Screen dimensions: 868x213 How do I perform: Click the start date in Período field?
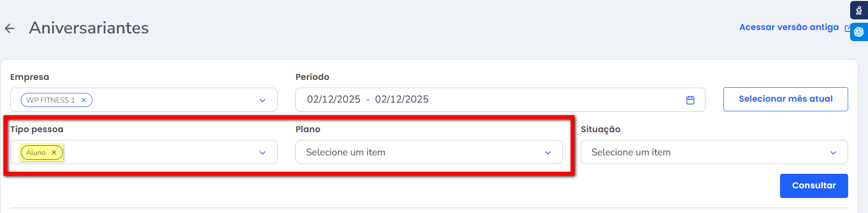click(x=334, y=100)
